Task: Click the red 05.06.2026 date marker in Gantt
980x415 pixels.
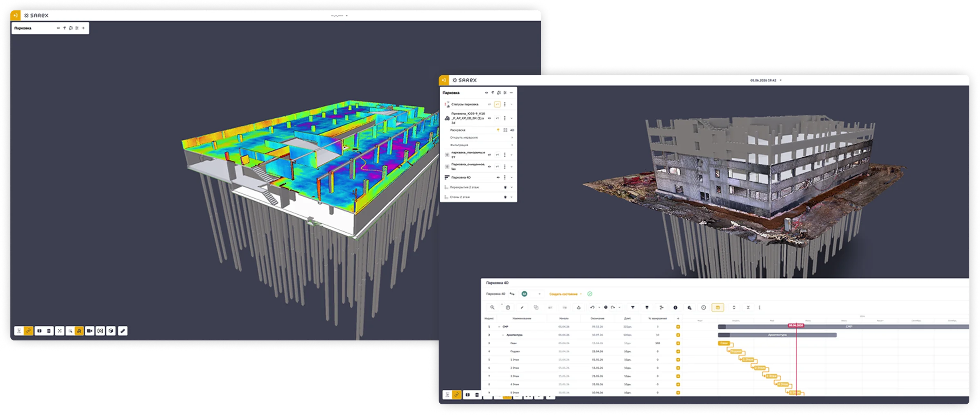Action: 796,325
